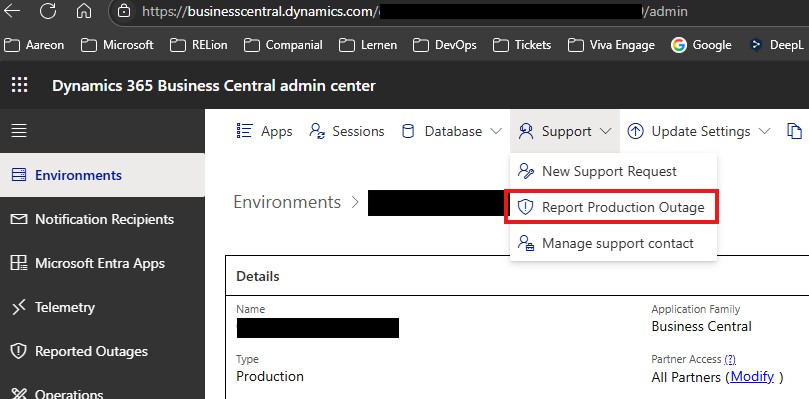The image size is (809, 399).
Task: Click the DeepL bookmark icon
Action: (755, 45)
